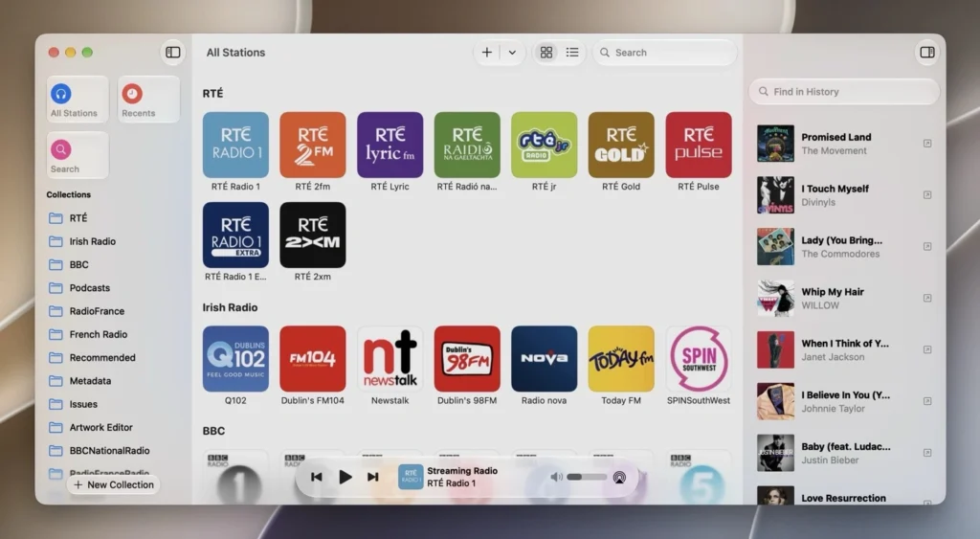
Task: Toggle the left sidebar panel icon
Action: (x=173, y=53)
